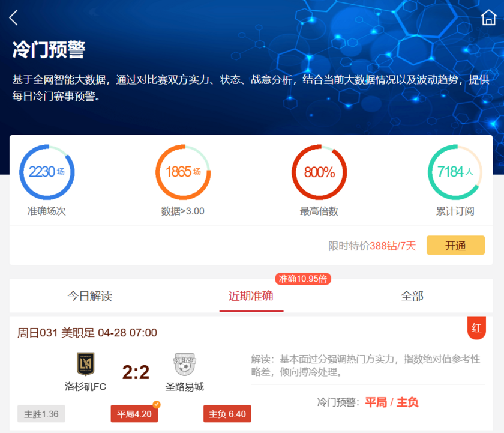Select the 近期准确 tab

point(251,296)
